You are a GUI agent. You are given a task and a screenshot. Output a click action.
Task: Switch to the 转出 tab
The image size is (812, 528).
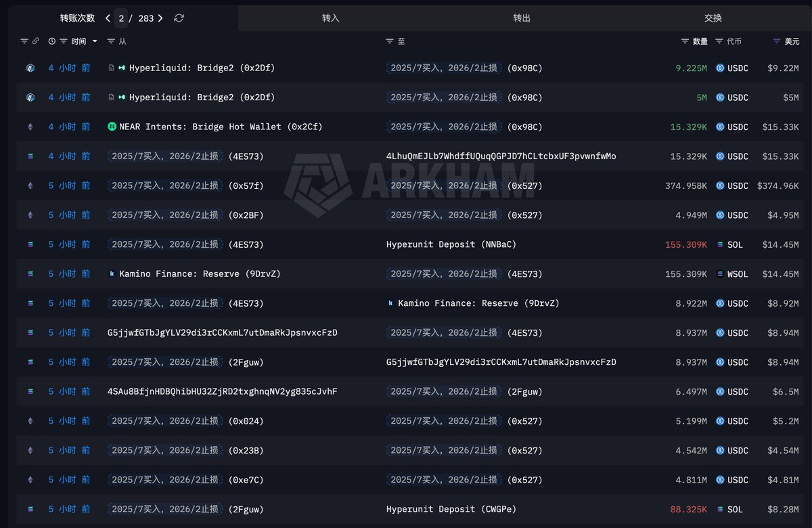[522, 18]
